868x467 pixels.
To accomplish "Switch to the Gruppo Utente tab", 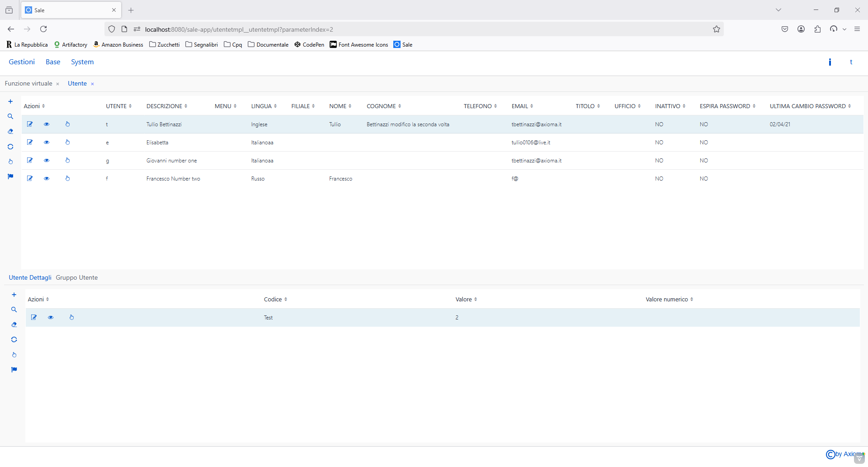I will pos(77,278).
